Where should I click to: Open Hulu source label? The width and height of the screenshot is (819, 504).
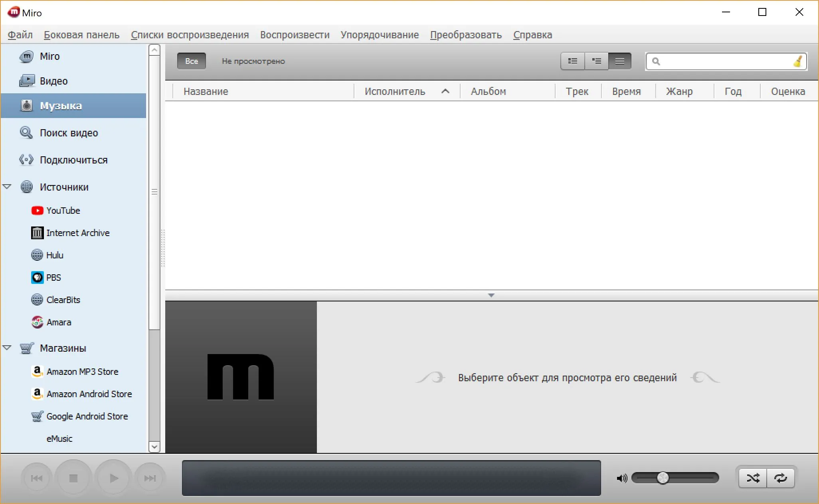tap(55, 255)
